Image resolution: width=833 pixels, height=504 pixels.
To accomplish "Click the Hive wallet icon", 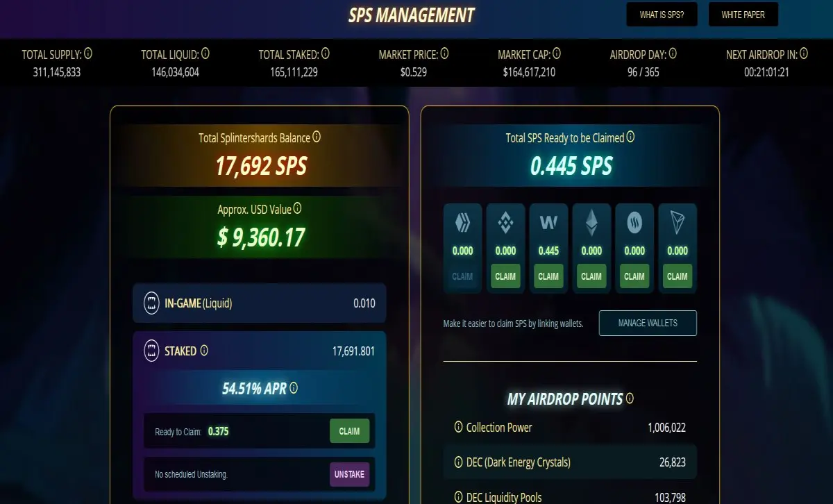I will [x=462, y=223].
